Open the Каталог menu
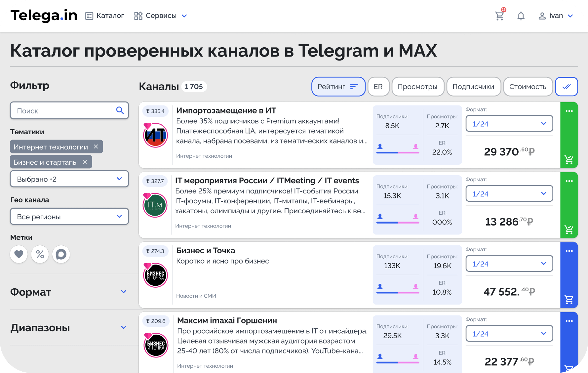 click(104, 16)
